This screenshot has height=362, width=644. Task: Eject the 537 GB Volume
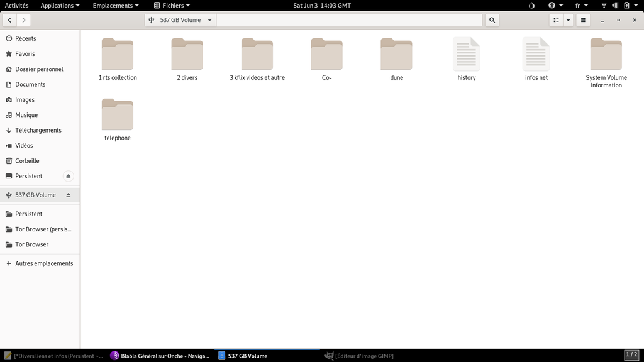click(69, 195)
